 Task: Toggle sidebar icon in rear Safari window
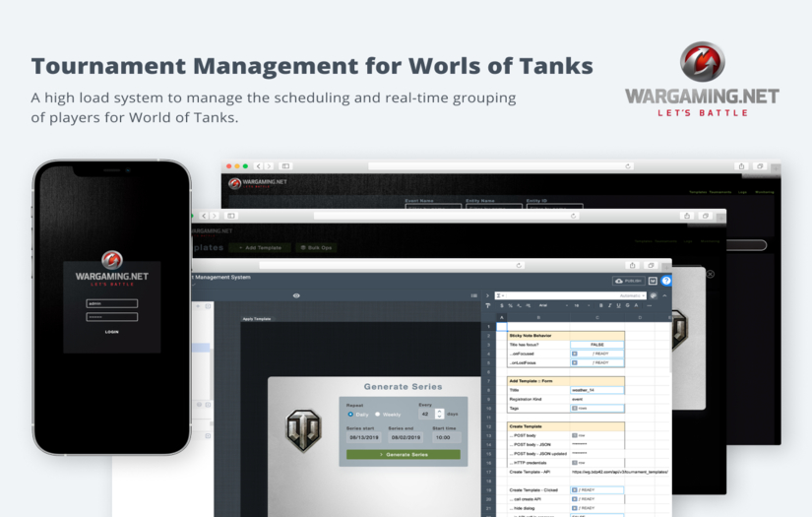[285, 166]
